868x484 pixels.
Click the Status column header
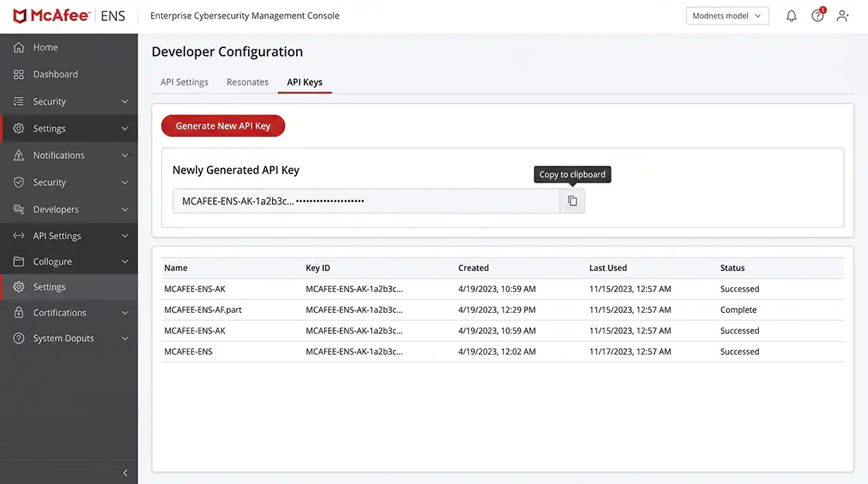(732, 268)
